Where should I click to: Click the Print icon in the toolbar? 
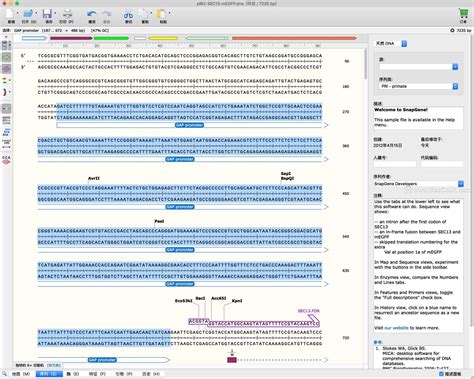click(x=67, y=14)
